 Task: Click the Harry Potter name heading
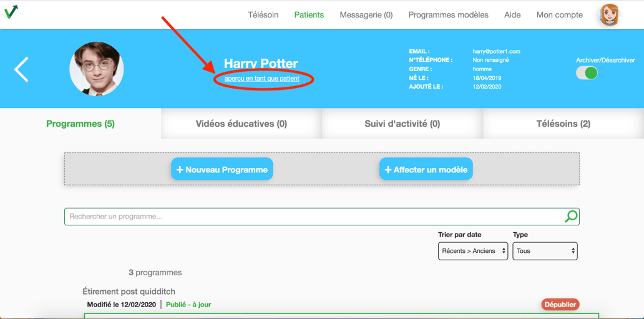coord(261,63)
